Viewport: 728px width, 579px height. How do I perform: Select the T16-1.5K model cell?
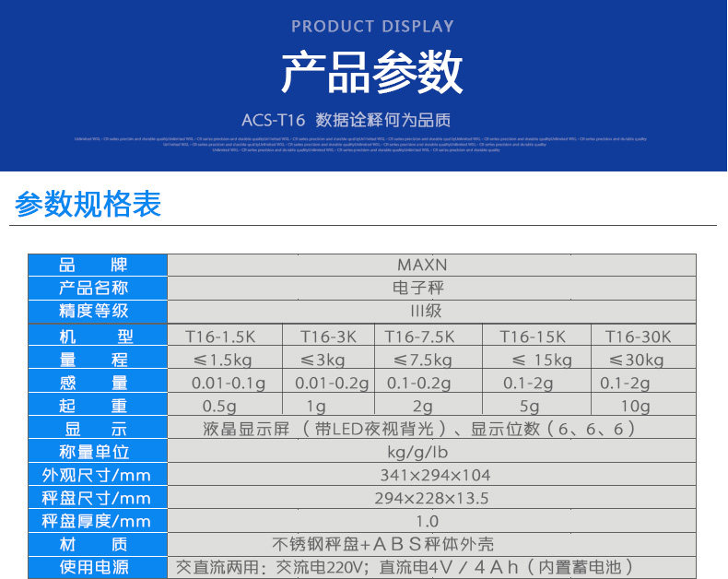pos(225,335)
